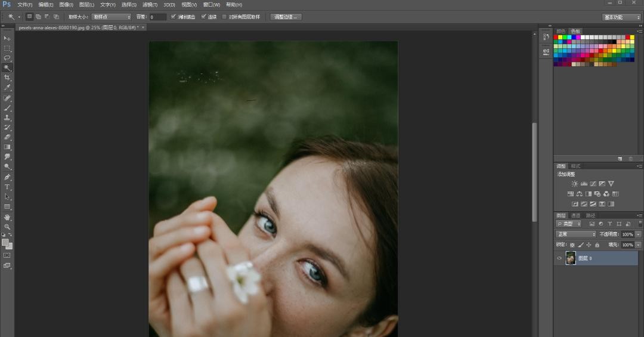Viewport: 644px width, 337px height.
Task: Open the 取样大小 sample size dropdown
Action: pyautogui.click(x=111, y=17)
